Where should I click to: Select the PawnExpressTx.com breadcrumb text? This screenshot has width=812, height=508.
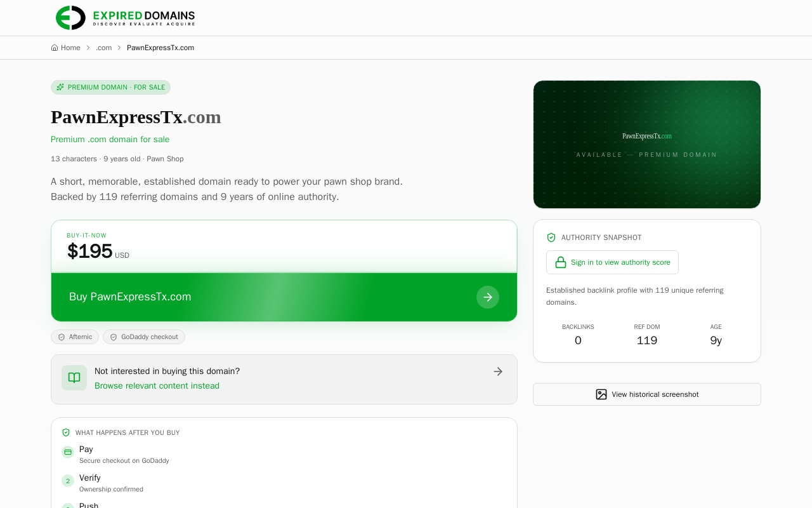(160, 48)
